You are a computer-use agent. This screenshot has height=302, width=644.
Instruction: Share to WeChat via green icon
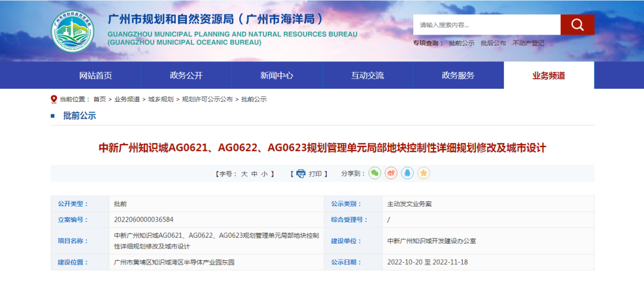click(x=374, y=173)
